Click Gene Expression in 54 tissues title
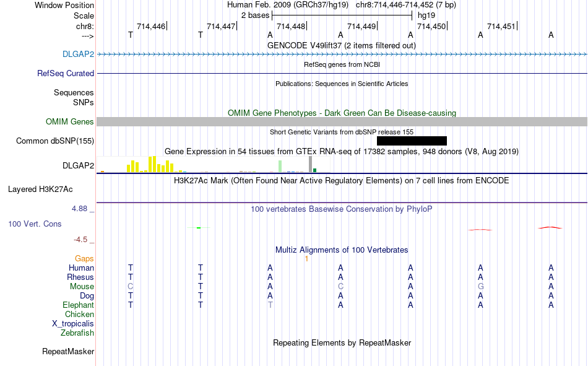Screen dimensions: 588x366 click(342, 151)
